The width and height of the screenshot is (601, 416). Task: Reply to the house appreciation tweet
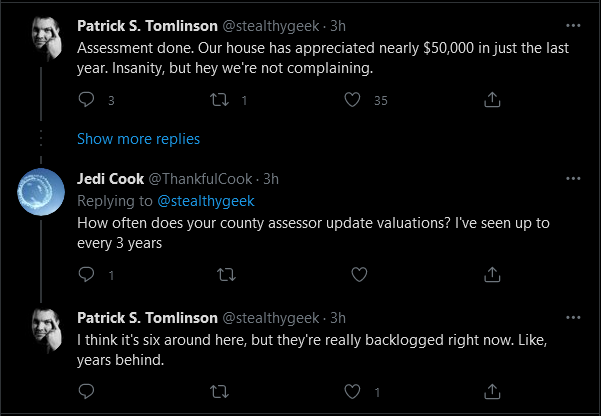[x=86, y=100]
